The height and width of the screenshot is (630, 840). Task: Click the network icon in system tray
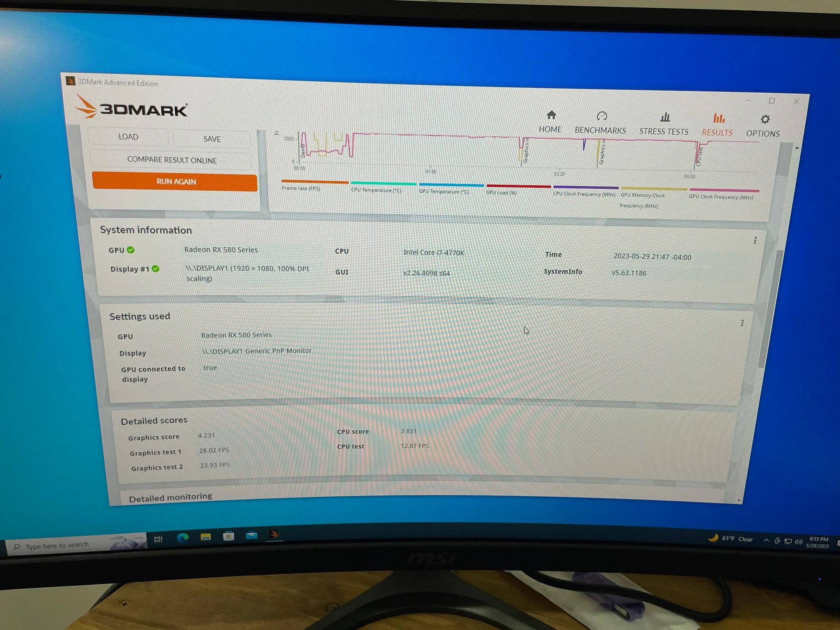click(x=787, y=541)
